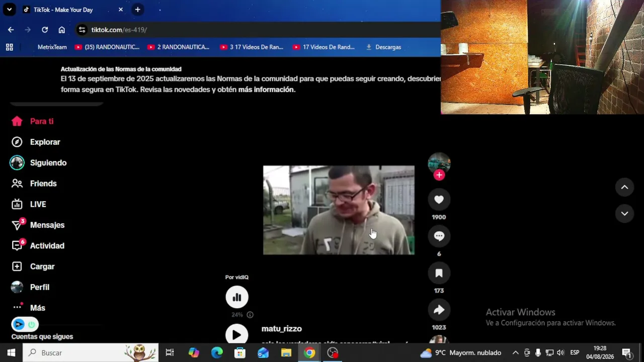
Task: Click the vidIQ logo badge
Action: coord(19,324)
